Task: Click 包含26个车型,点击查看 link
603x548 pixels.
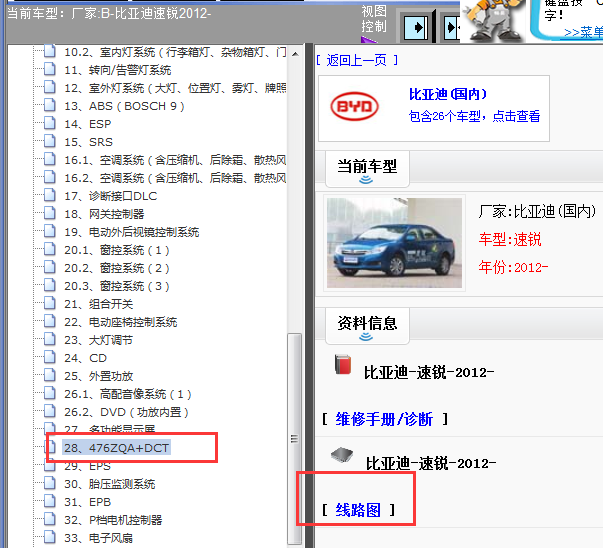Action: 474,116
